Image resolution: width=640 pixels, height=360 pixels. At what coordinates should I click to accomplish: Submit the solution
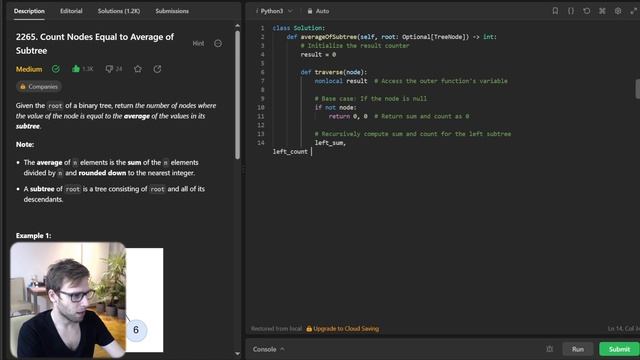[x=619, y=349]
